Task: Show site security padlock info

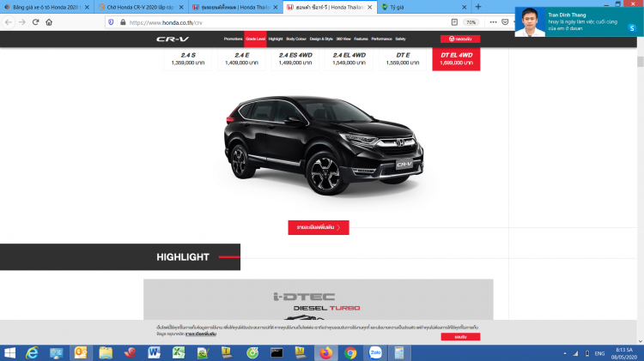Action: (x=123, y=22)
